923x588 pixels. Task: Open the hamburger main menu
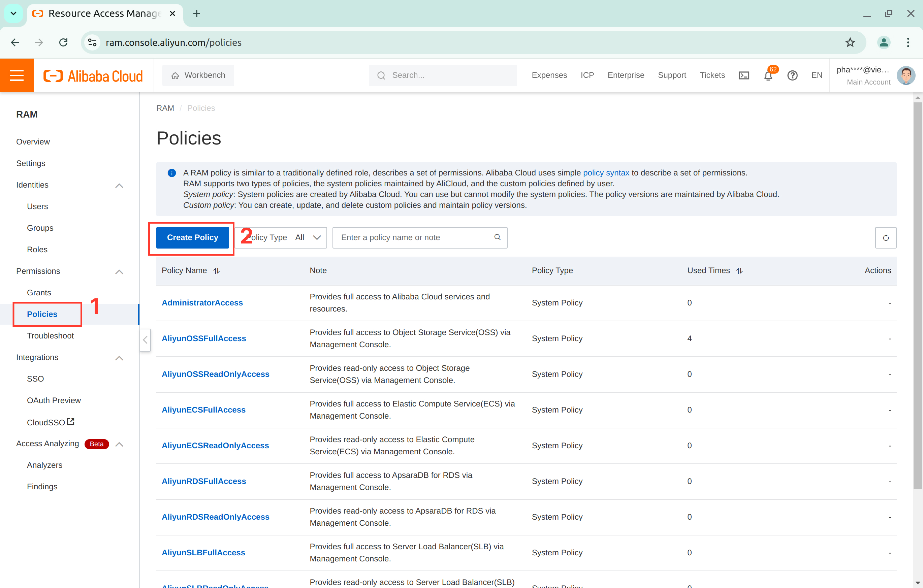(x=17, y=75)
